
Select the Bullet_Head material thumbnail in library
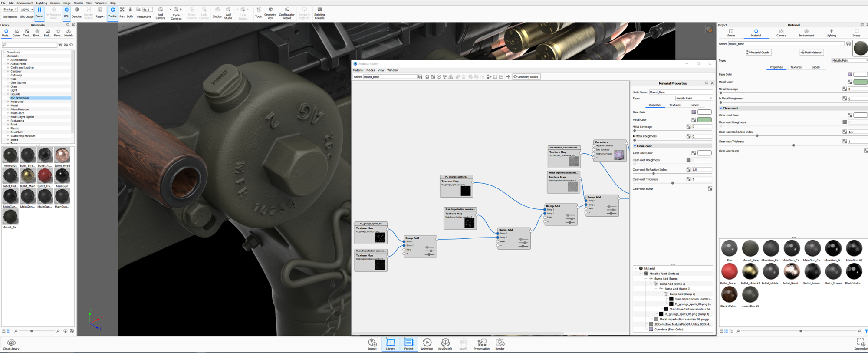(x=62, y=155)
